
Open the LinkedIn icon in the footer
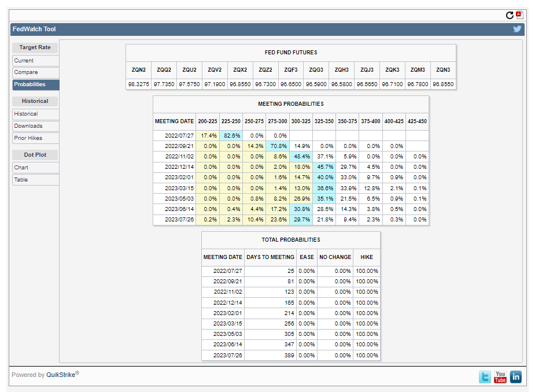[515, 377]
